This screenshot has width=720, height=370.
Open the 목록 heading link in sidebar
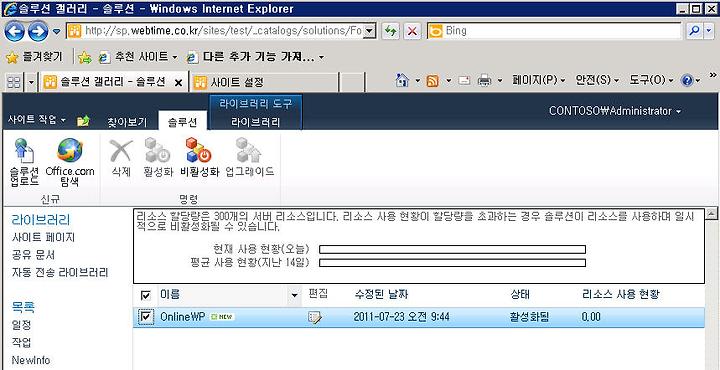pos(23,307)
